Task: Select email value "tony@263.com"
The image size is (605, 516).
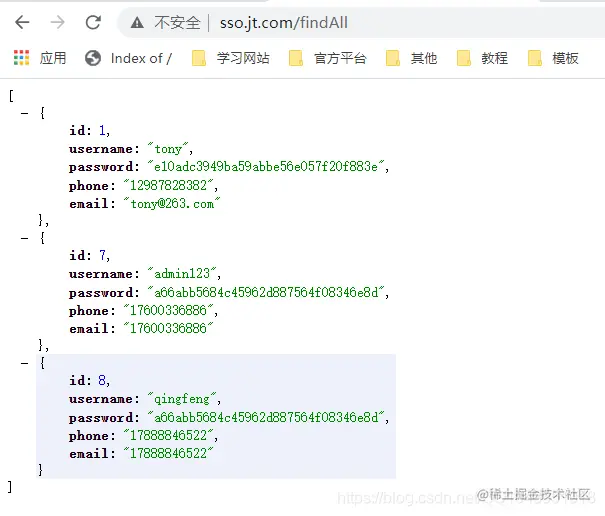Action: [x=172, y=203]
